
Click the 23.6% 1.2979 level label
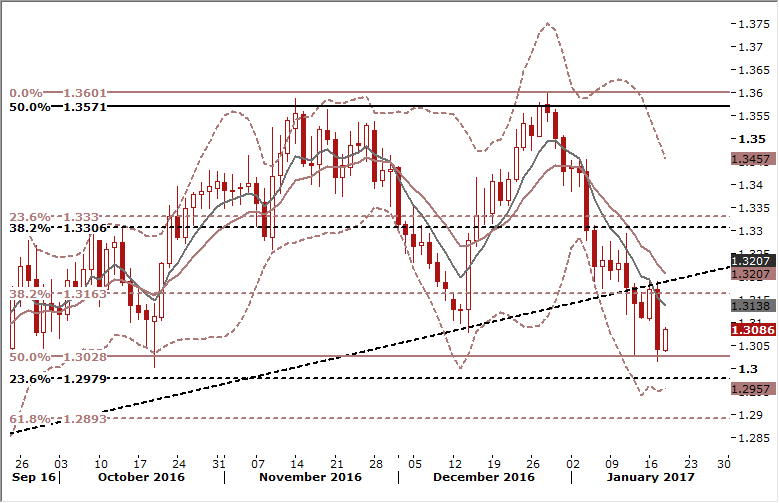click(58, 379)
